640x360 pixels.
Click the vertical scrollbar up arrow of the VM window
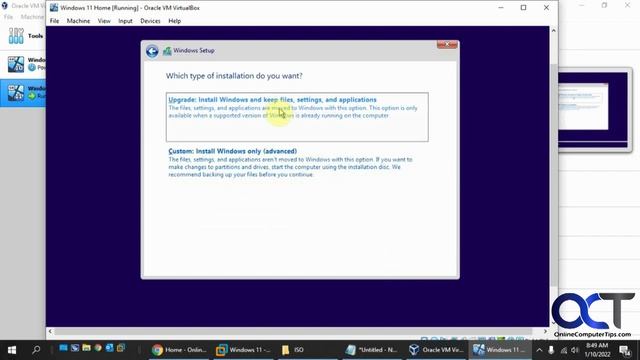(553, 31)
